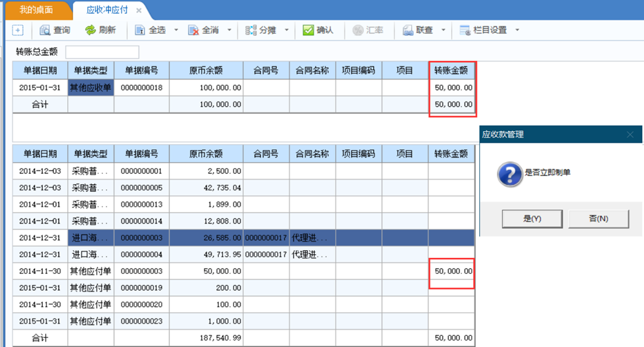Screen dimensions: 644x347
Task: Click the 1,000.00 balance cell
Action: pos(206,321)
